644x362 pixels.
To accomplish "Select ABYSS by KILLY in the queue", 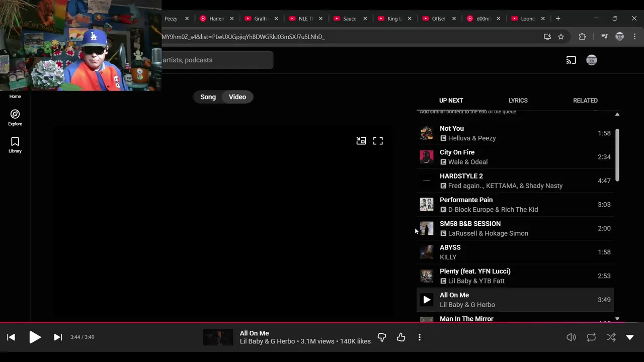I will [x=515, y=252].
